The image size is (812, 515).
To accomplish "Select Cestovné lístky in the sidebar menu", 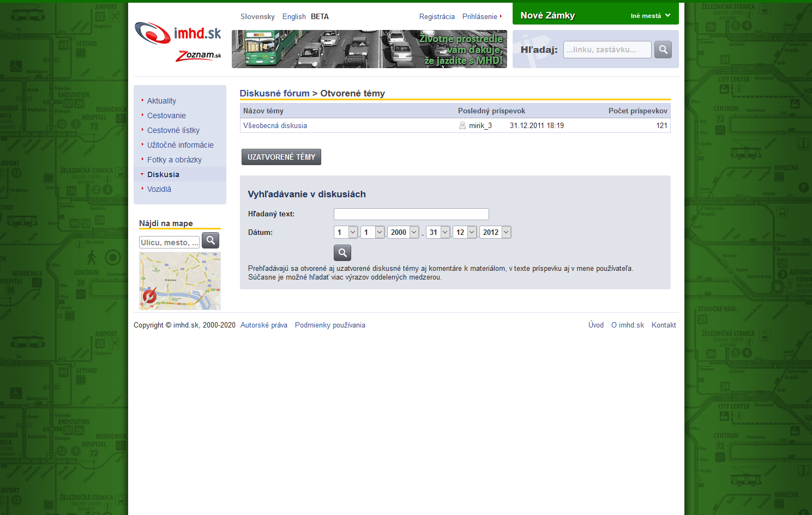I will [173, 130].
